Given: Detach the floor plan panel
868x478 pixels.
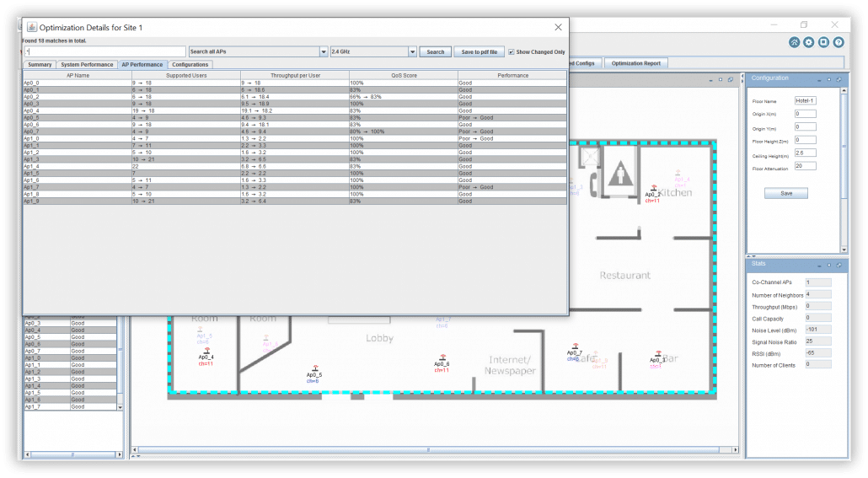Looking at the screenshot, I should tap(730, 80).
